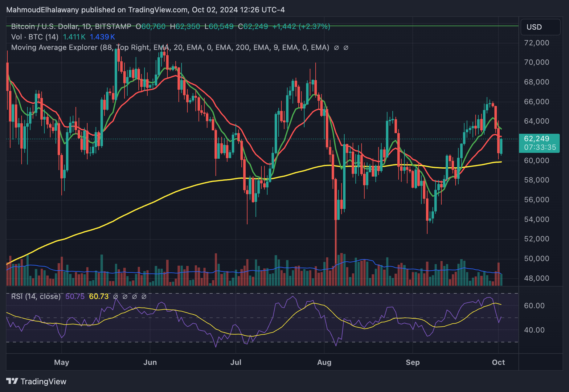Image resolution: width=569 pixels, height=392 pixels.
Task: Select the Vol · BTC (14) legend
Action: (x=35, y=37)
